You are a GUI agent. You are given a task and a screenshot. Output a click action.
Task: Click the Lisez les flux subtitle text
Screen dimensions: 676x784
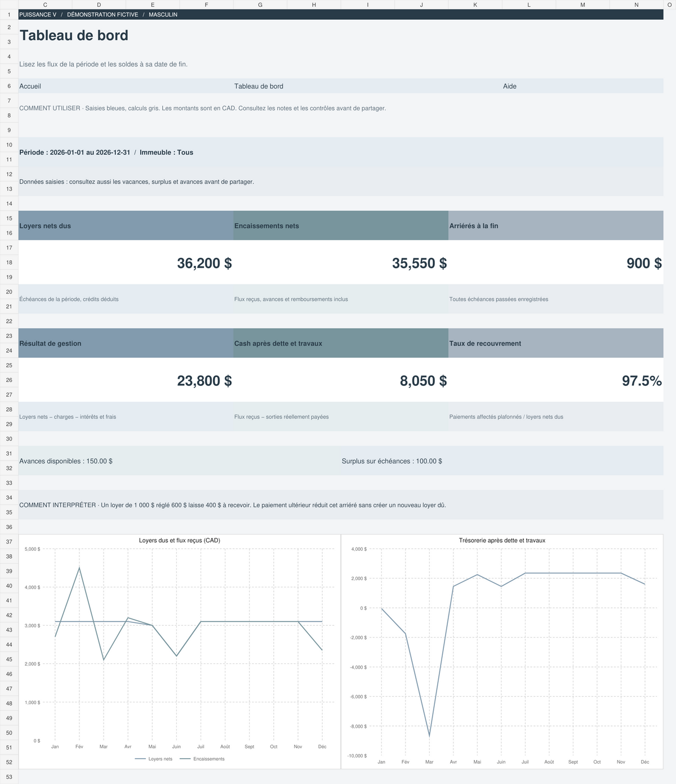click(x=104, y=64)
